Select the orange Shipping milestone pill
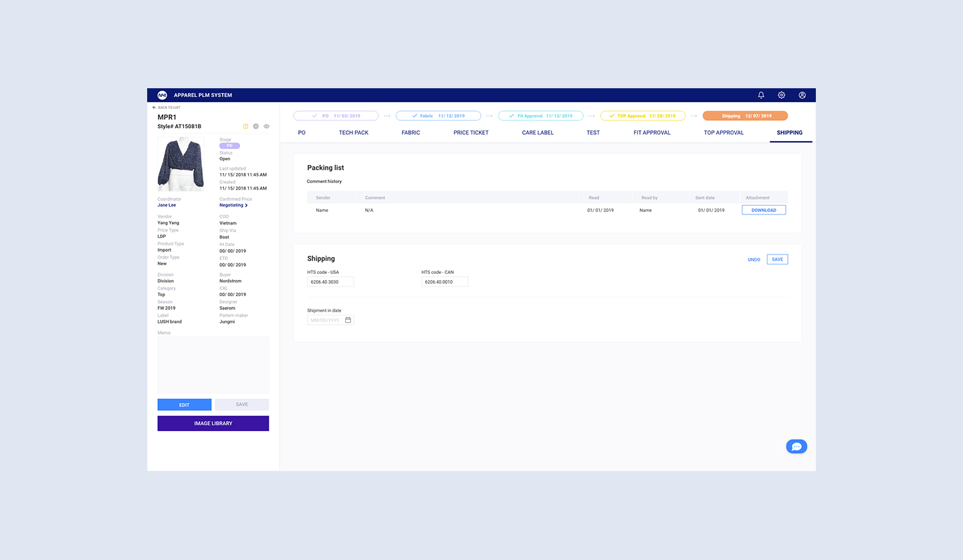Screen dimensions: 963x560 click(745, 116)
